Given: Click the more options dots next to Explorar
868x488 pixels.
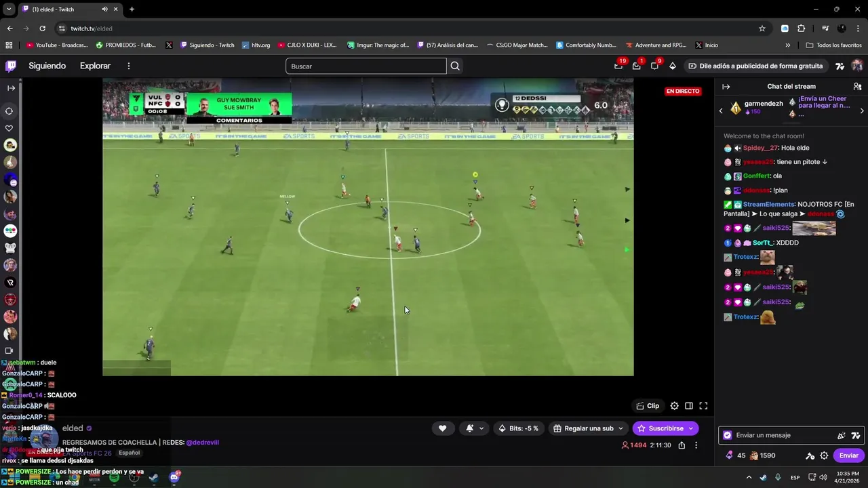Looking at the screenshot, I should [x=128, y=66].
